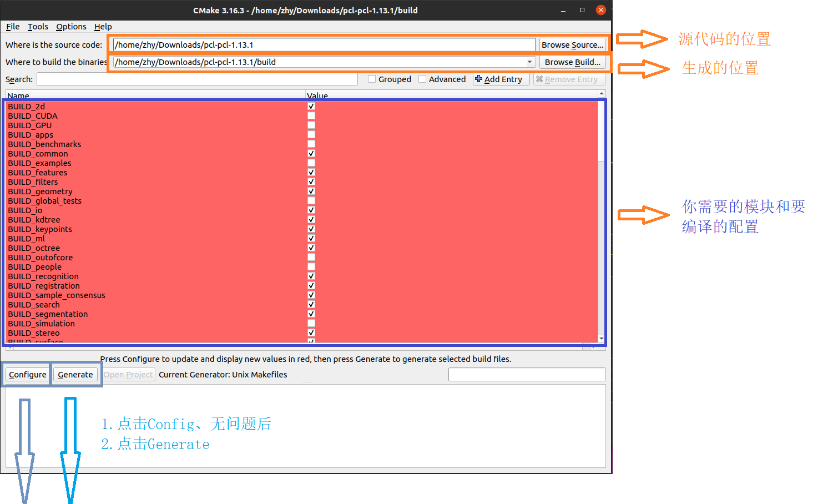Uncheck BUILD_geometry checkbox
Image resolution: width=828 pixels, height=504 pixels.
311,191
